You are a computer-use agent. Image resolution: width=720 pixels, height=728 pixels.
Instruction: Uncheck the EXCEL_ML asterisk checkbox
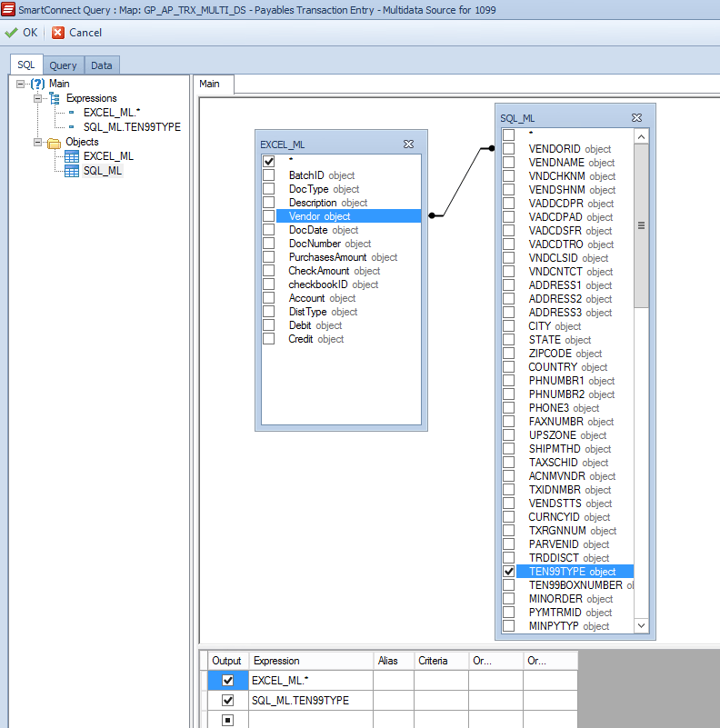268,161
